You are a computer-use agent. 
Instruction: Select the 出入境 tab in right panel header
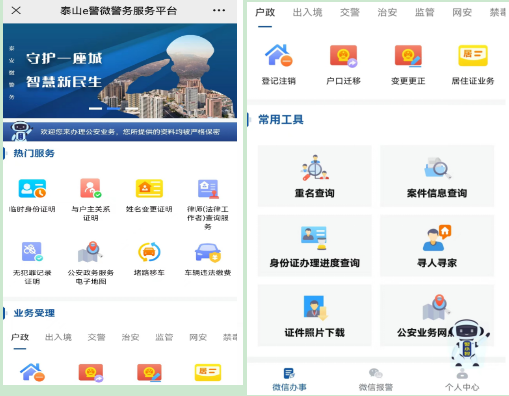(307, 13)
